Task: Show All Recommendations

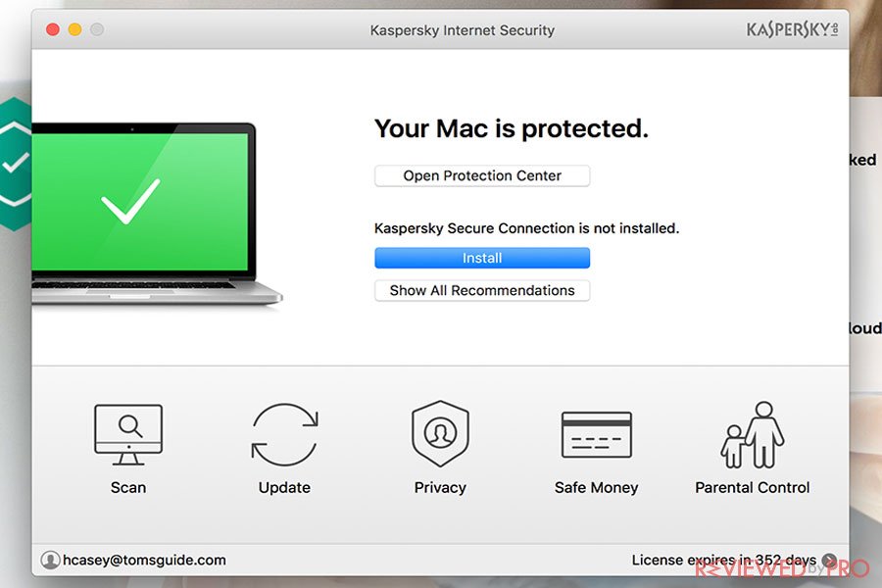Action: 482,290
